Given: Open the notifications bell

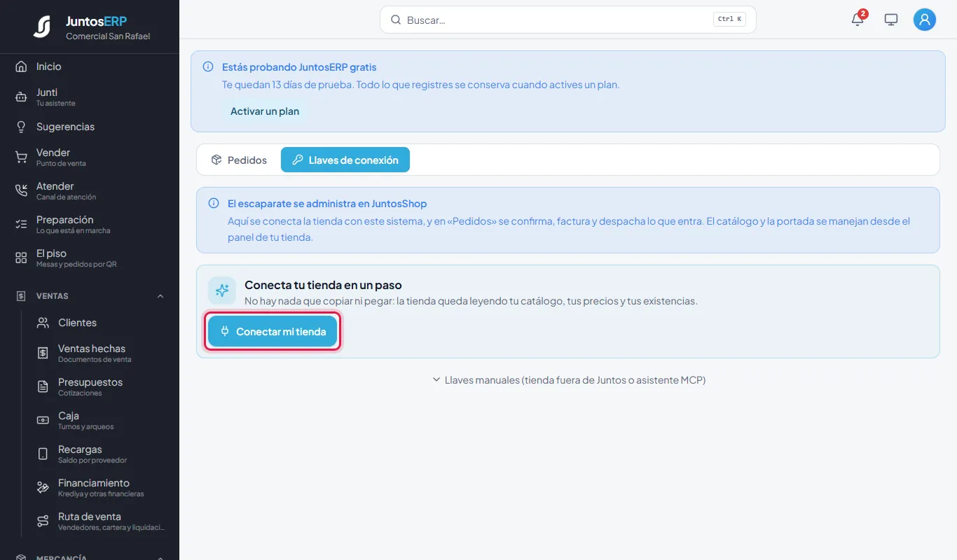Looking at the screenshot, I should tap(858, 20).
